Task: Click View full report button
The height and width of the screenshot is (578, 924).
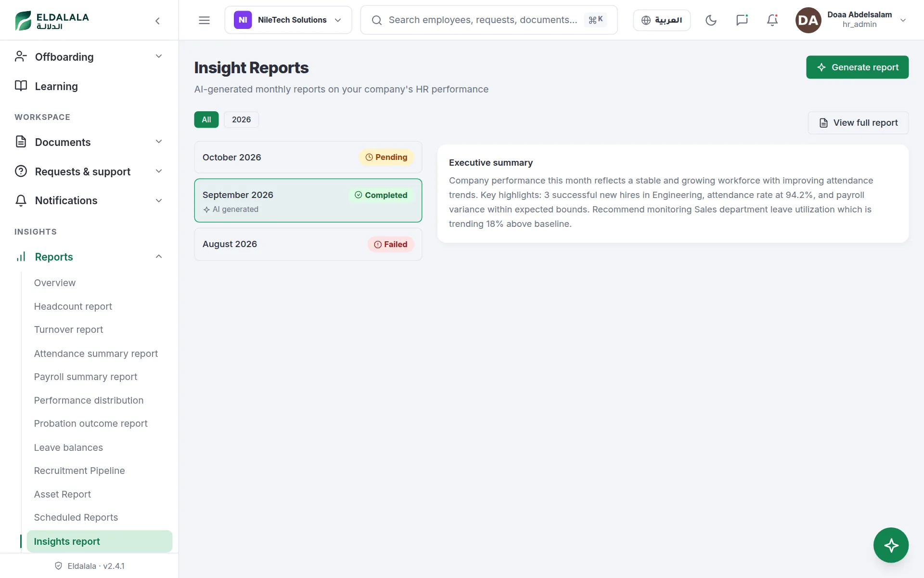Action: pyautogui.click(x=858, y=123)
